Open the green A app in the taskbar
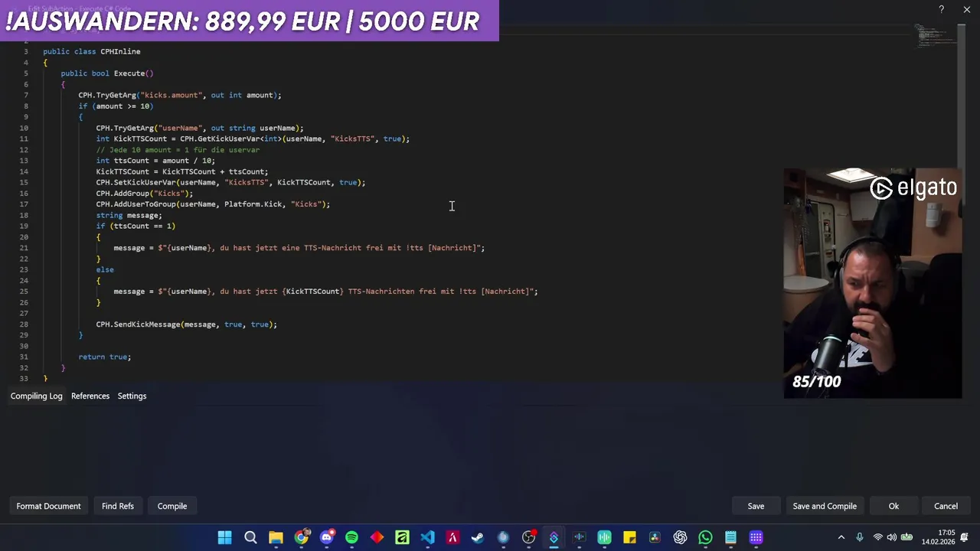 [x=402, y=537]
